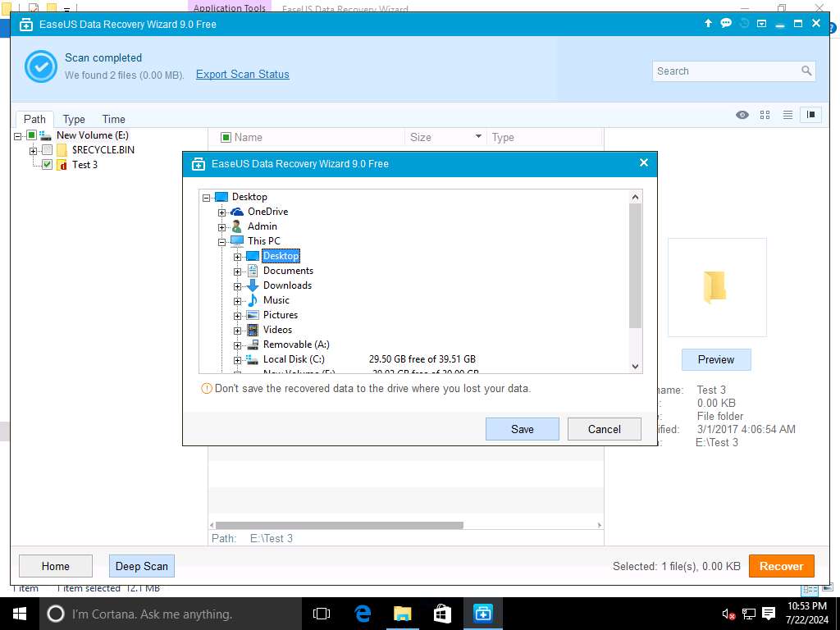840x630 pixels.
Task: Switch to the Time tab
Action: (x=113, y=119)
